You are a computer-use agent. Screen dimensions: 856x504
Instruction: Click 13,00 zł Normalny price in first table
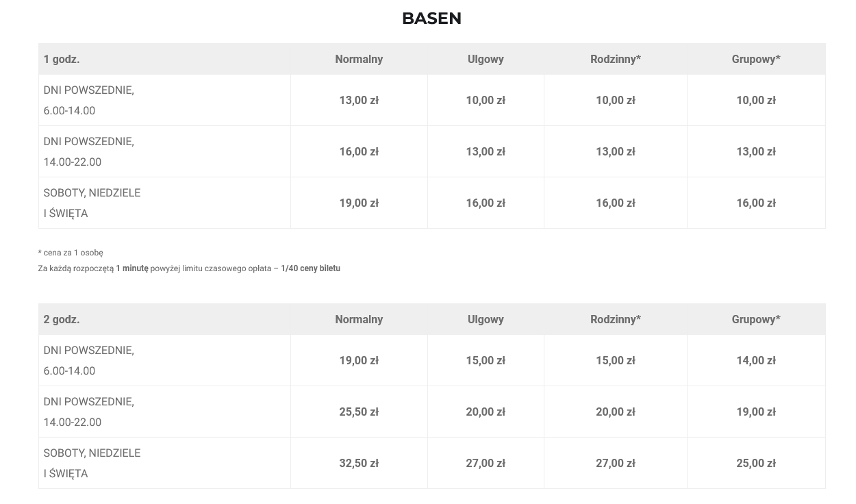359,100
